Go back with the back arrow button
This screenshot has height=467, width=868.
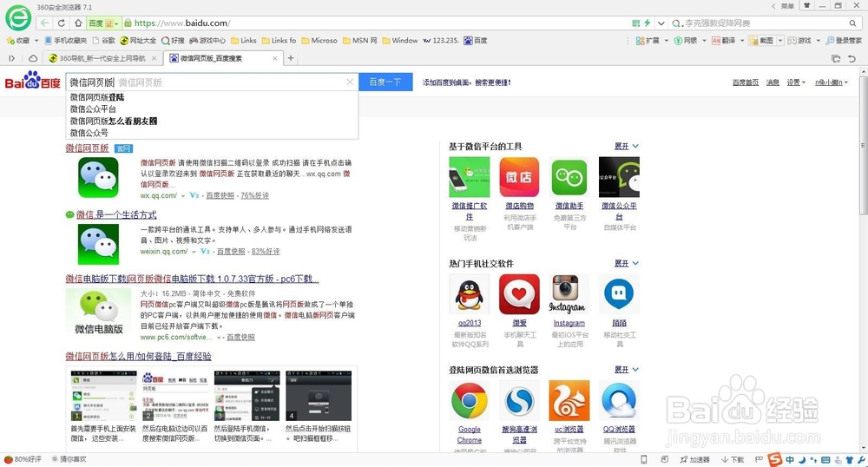tap(45, 23)
